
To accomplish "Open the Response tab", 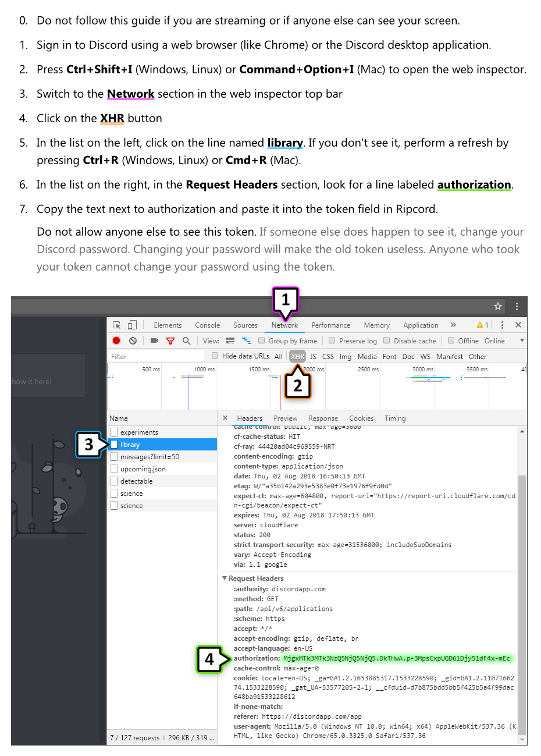I will [x=323, y=418].
